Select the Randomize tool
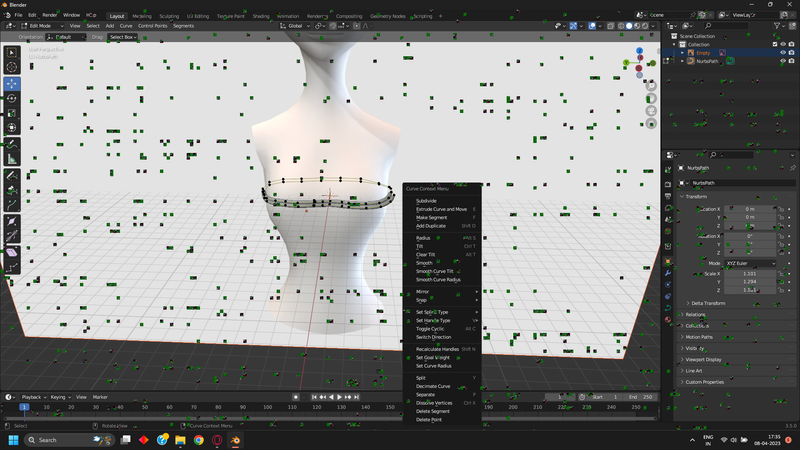The width and height of the screenshot is (800, 450). (x=12, y=267)
